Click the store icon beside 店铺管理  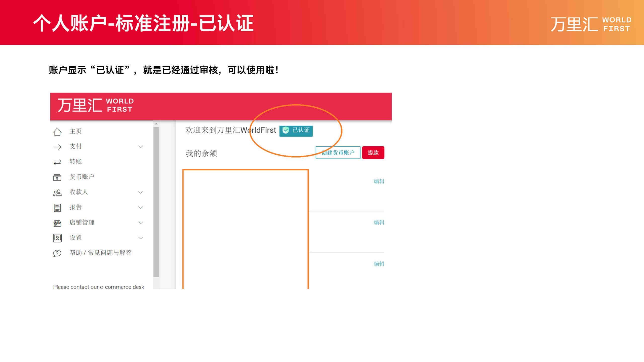pyautogui.click(x=57, y=223)
